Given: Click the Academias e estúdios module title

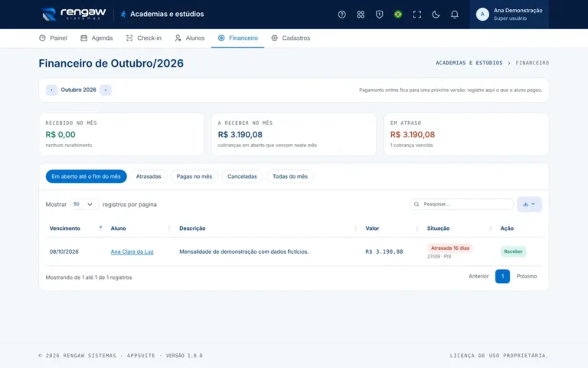Looking at the screenshot, I should (x=166, y=14).
